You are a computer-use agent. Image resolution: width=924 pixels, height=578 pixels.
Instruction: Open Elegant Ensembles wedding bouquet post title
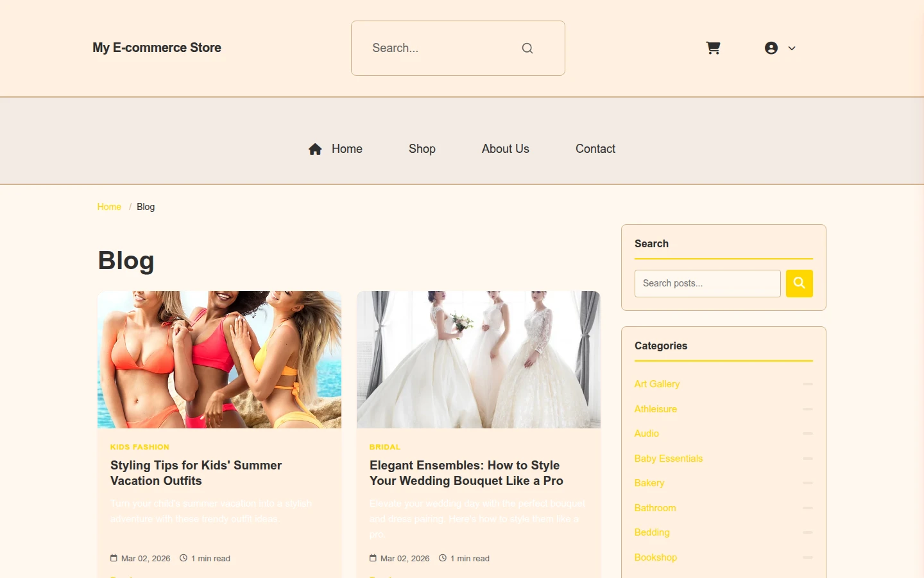[466, 473]
